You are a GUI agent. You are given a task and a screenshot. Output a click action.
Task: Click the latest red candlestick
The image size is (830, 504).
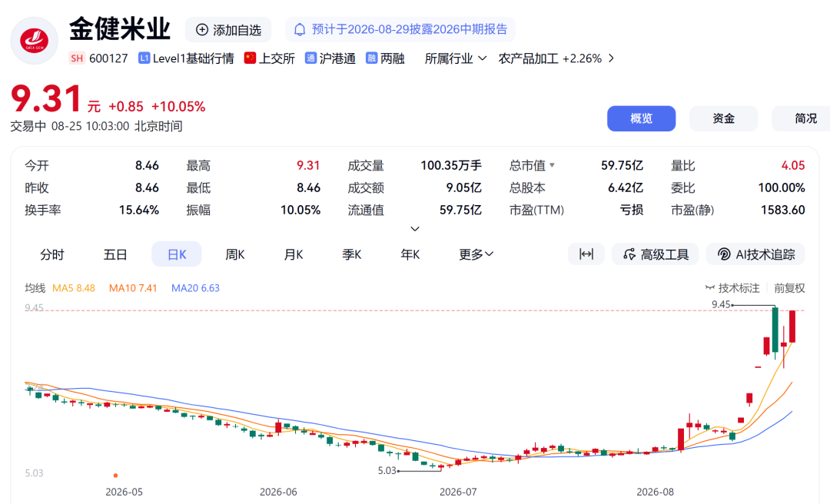pos(792,327)
